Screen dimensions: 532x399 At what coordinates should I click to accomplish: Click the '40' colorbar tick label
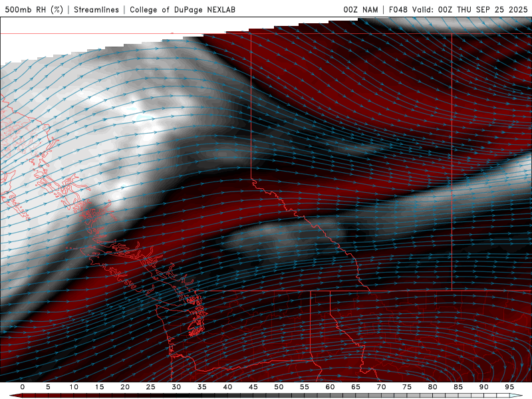pyautogui.click(x=227, y=387)
